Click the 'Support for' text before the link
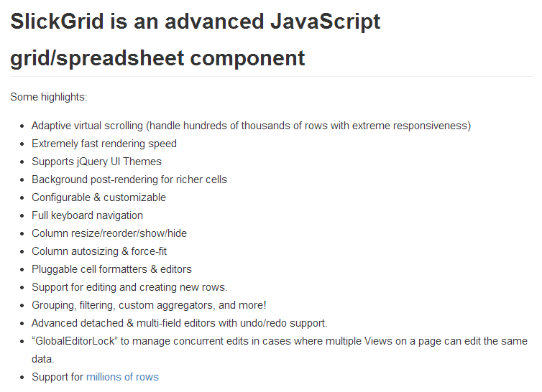Viewport: 542px width, 392px height. [x=58, y=377]
